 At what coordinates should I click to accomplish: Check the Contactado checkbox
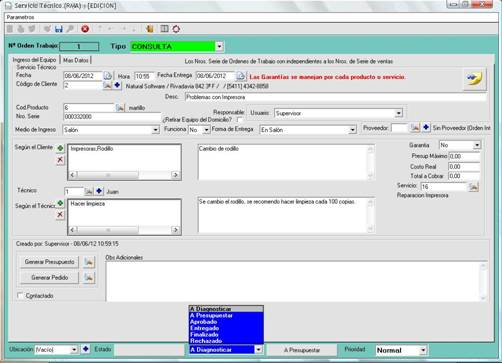[21, 295]
